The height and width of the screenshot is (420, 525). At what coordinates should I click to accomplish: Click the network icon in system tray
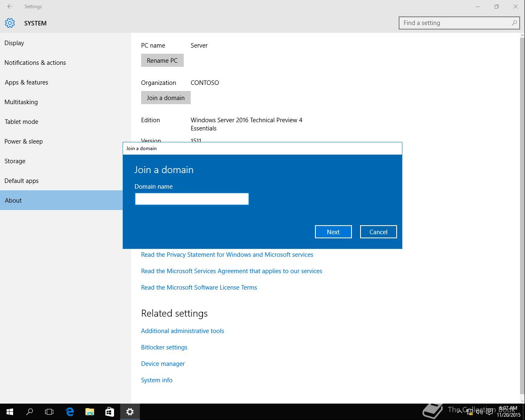point(469,412)
